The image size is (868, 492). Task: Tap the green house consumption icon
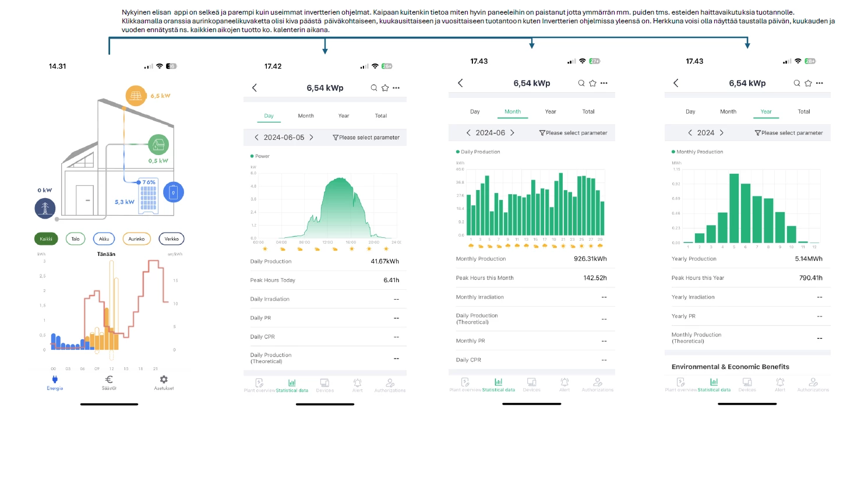(158, 144)
